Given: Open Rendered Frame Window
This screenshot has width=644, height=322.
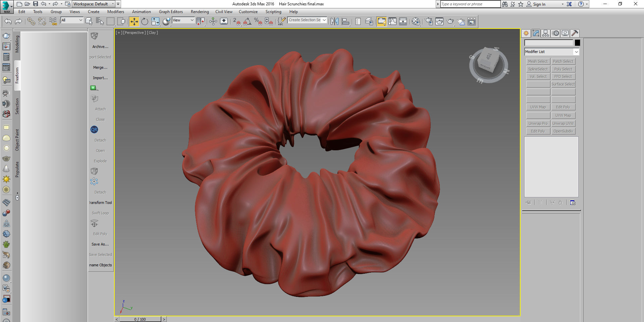Looking at the screenshot, I should [439, 21].
